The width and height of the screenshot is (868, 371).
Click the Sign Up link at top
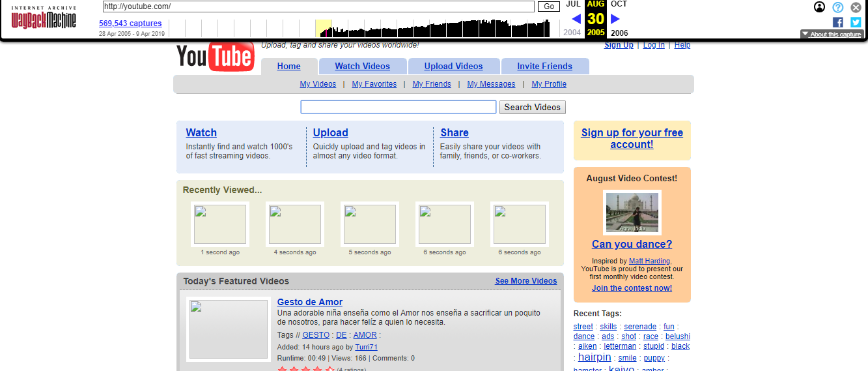coord(619,45)
